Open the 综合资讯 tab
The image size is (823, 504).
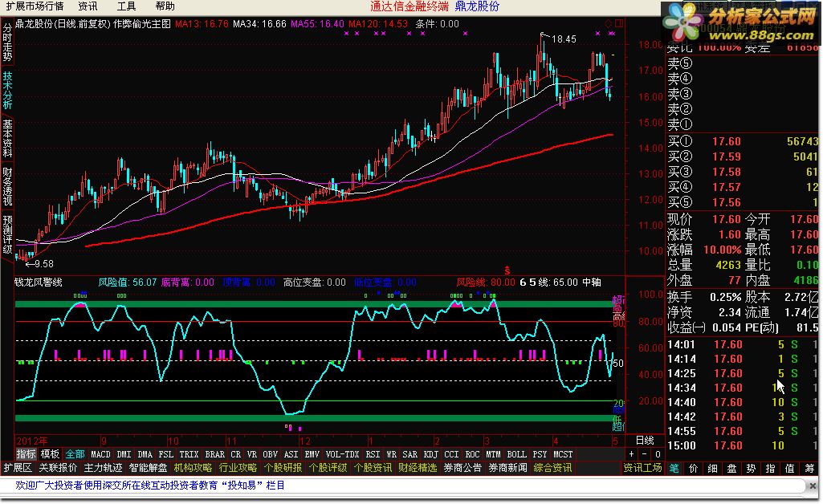click(552, 468)
